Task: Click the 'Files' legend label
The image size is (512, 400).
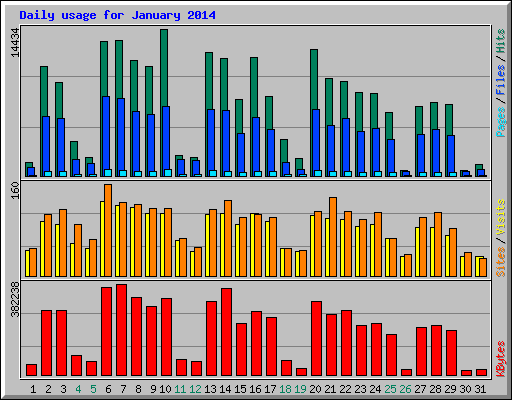Action: click(x=500, y=80)
